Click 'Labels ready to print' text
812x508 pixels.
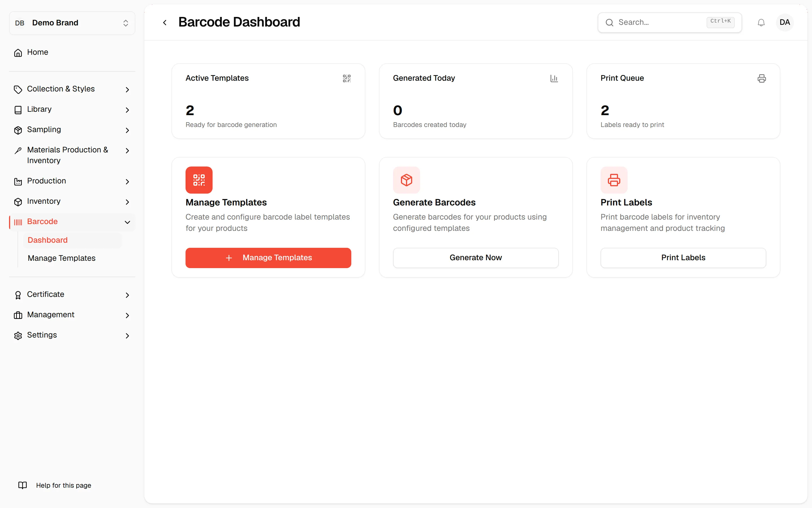point(632,125)
